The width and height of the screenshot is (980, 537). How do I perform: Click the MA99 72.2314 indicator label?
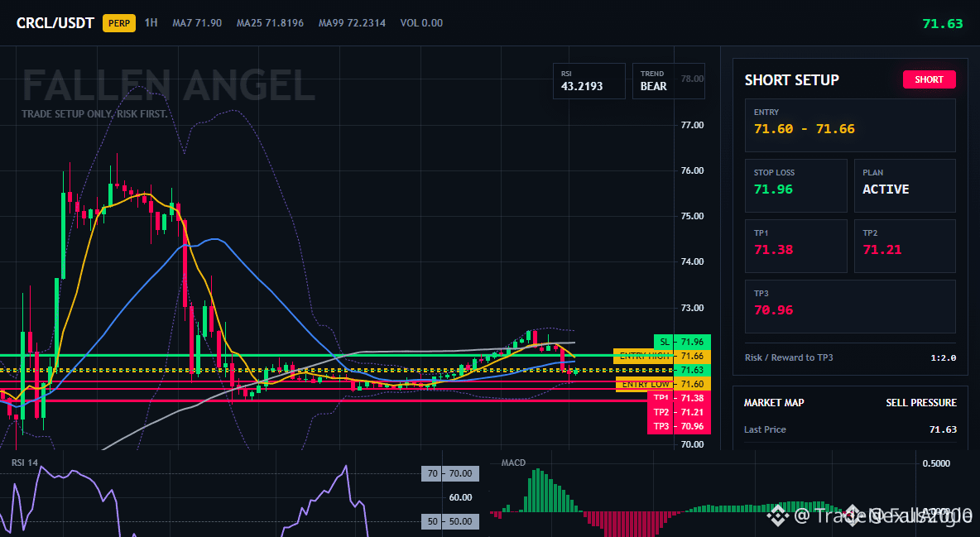(352, 23)
